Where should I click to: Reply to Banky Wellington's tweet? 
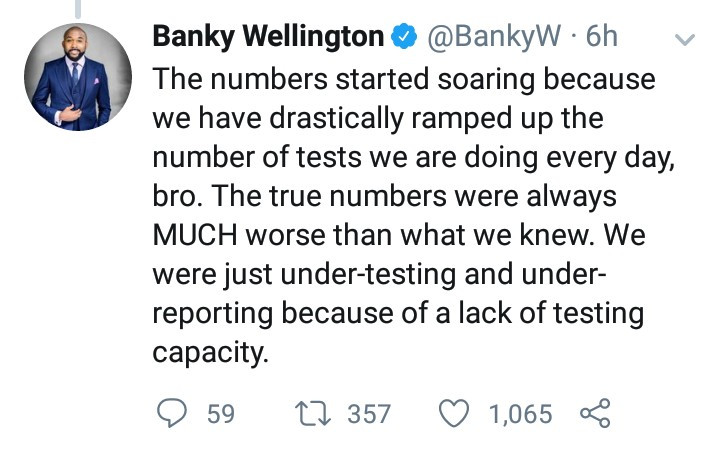[x=174, y=413]
